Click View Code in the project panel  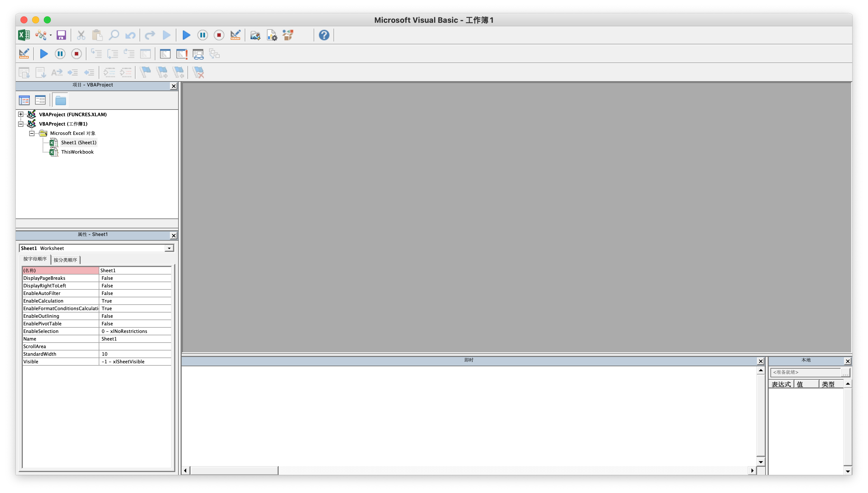coord(24,100)
